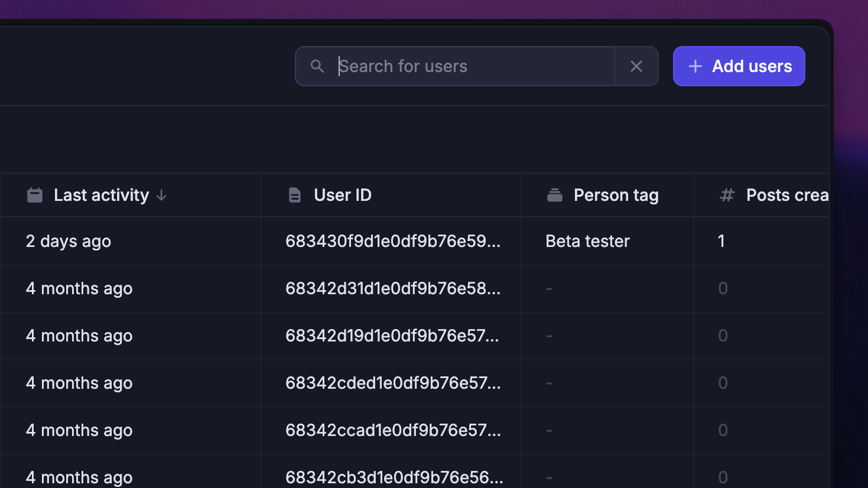
Task: Select the Posts created column header
Action: pyautogui.click(x=786, y=195)
